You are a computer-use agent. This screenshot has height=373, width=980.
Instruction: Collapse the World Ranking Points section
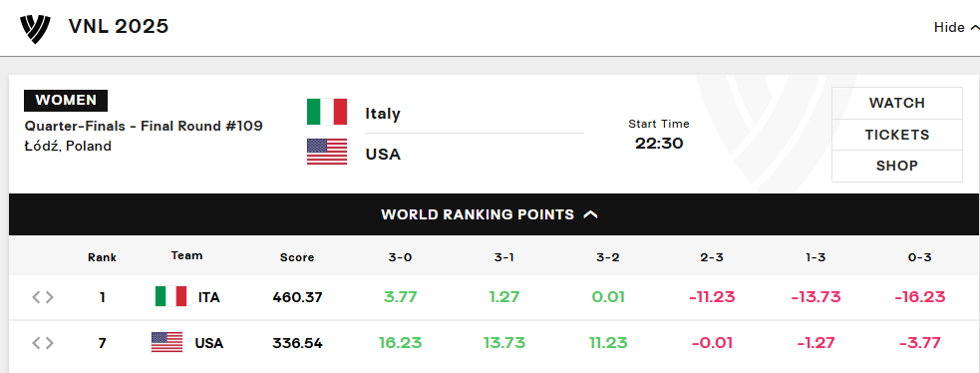(x=490, y=214)
